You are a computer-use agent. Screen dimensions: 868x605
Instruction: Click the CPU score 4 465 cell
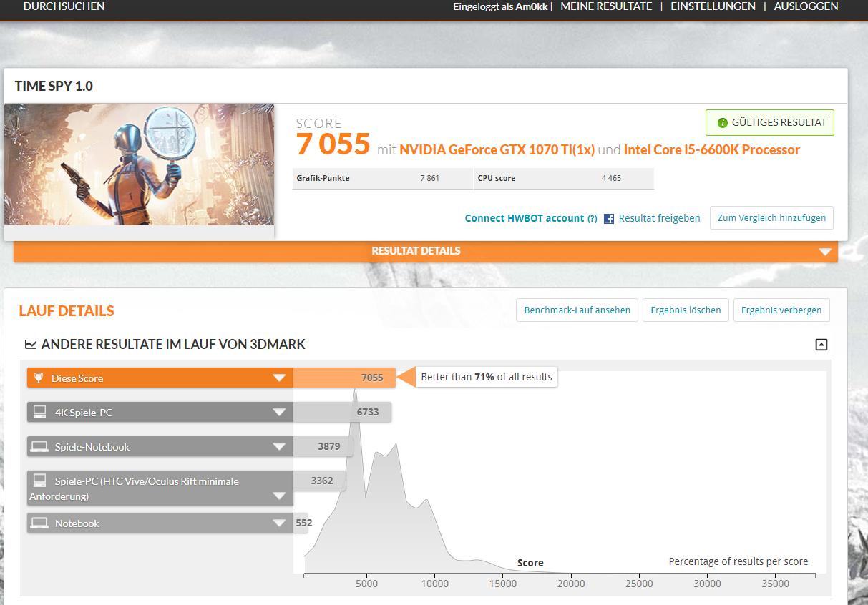click(x=564, y=178)
